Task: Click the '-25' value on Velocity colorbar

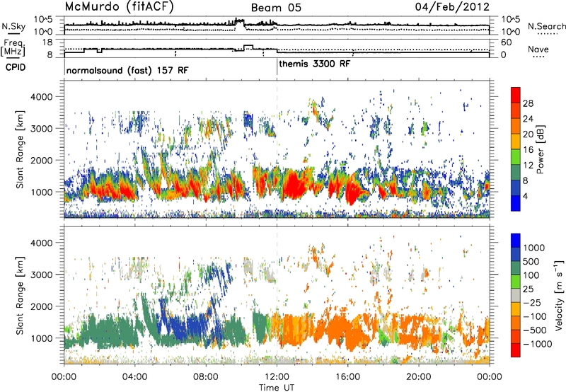Action: 533,303
